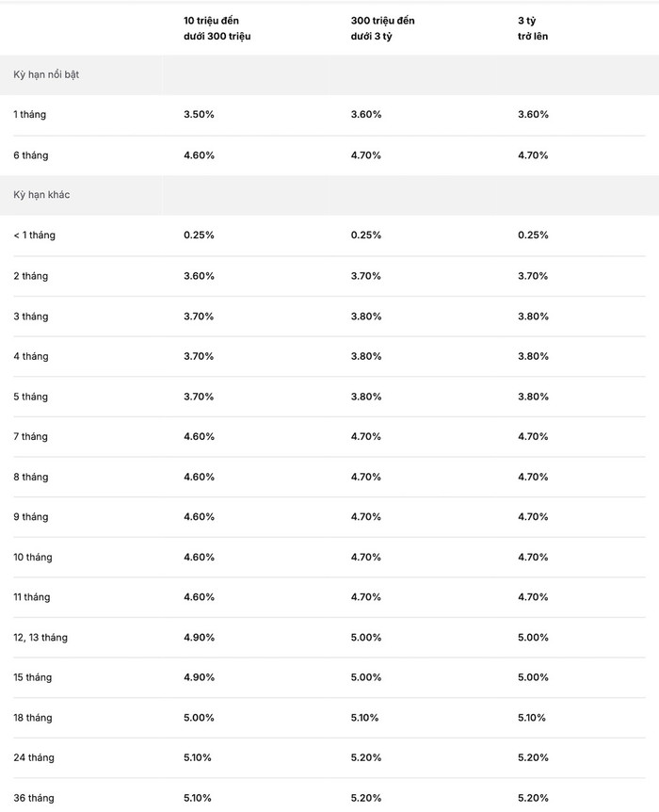Click the '12, 13 tháng' row label

[x=40, y=638]
